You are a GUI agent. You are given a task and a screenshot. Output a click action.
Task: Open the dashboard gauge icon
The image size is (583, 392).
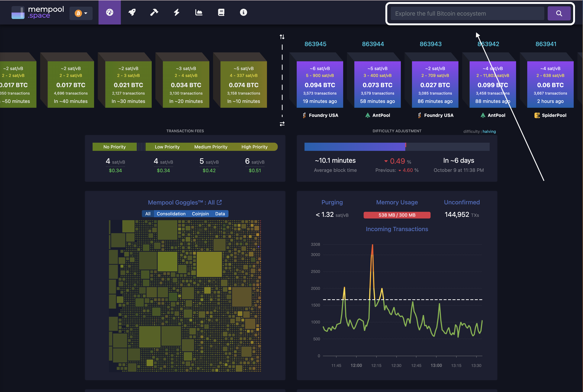point(109,12)
